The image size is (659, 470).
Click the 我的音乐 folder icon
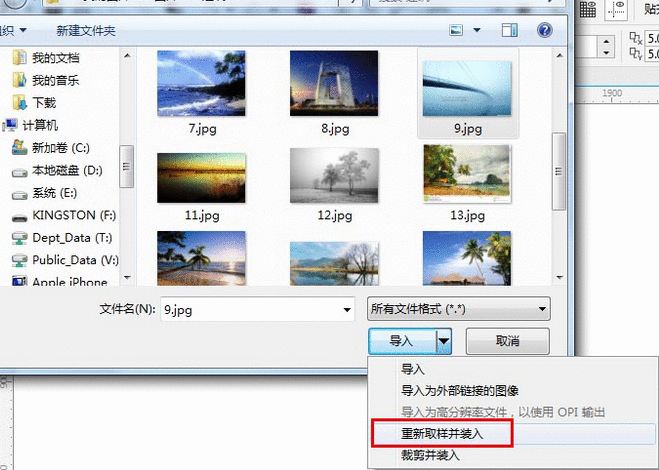click(x=19, y=80)
